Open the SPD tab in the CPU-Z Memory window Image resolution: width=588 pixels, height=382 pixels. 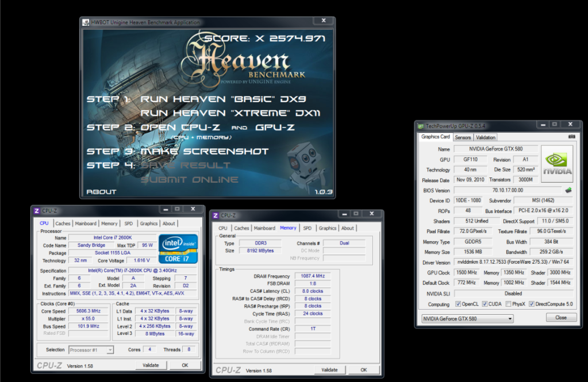(308, 228)
